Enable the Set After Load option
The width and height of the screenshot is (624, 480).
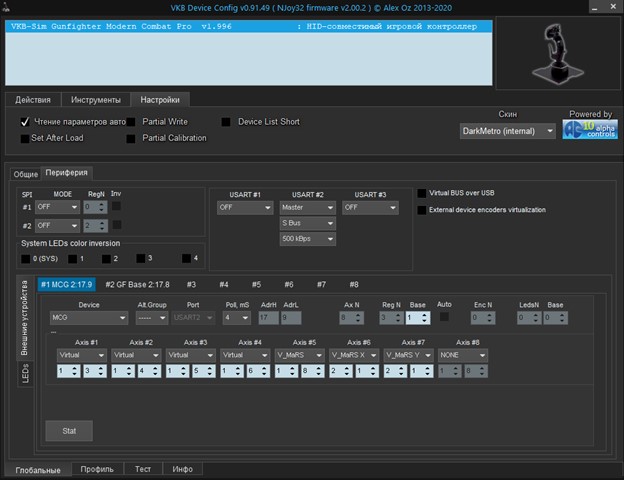pyautogui.click(x=24, y=138)
